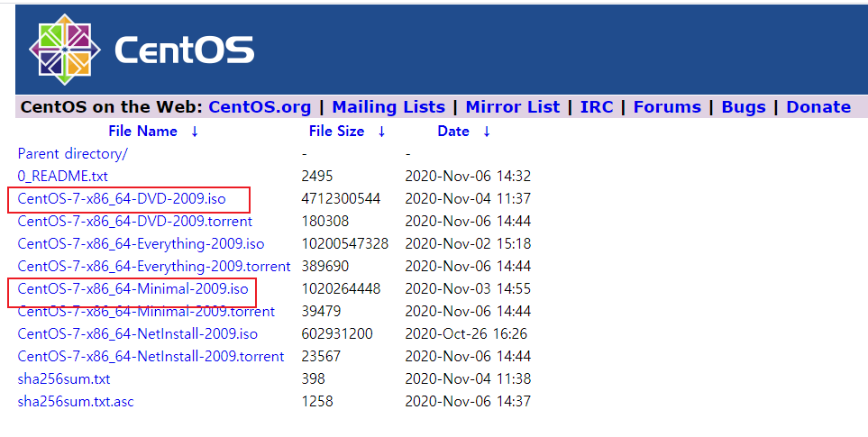Download CentOS-7-x86_64-Everything-2009.iso
This screenshot has width=868, height=437.
[142, 244]
